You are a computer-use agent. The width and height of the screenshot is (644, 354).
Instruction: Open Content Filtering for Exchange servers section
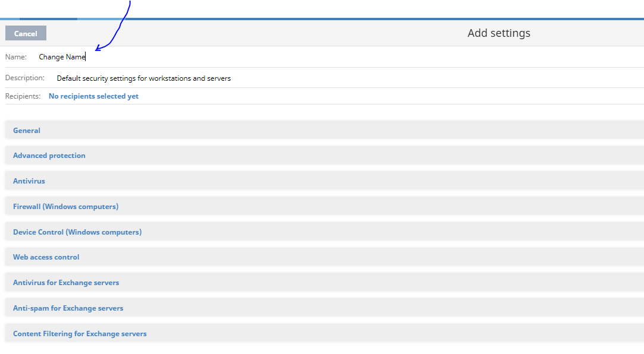pos(324,333)
